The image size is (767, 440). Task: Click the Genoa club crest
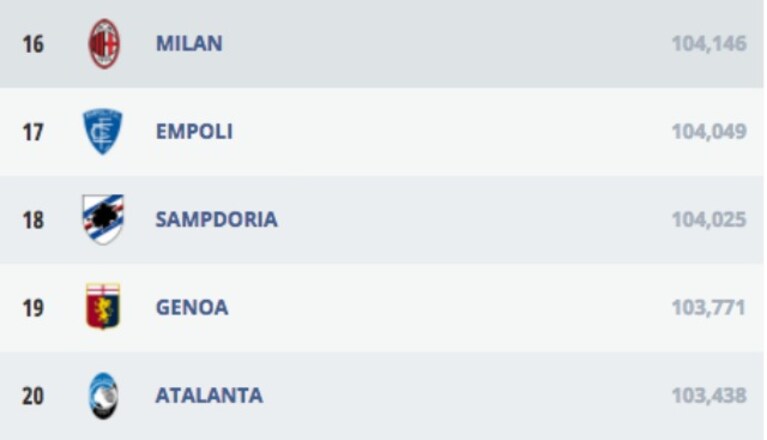click(103, 307)
